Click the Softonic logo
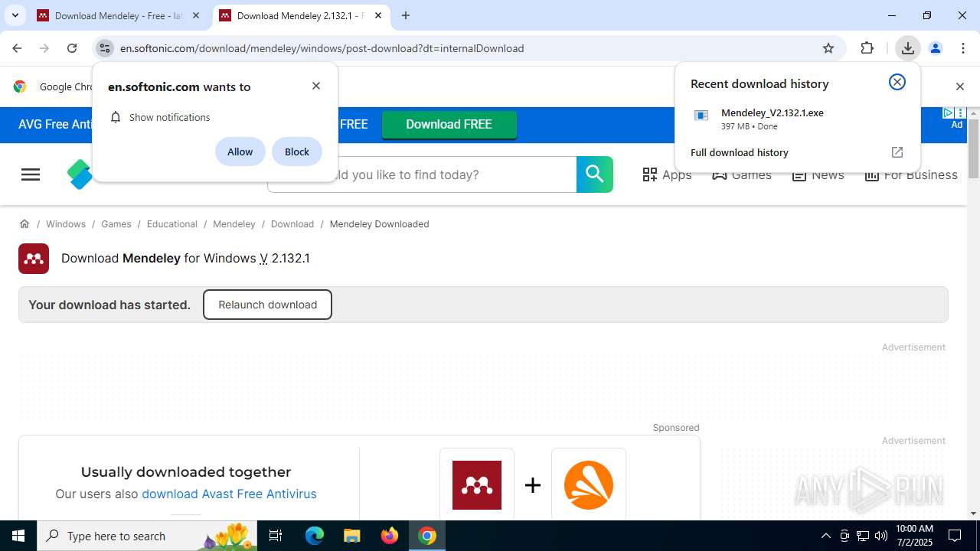 [80, 174]
